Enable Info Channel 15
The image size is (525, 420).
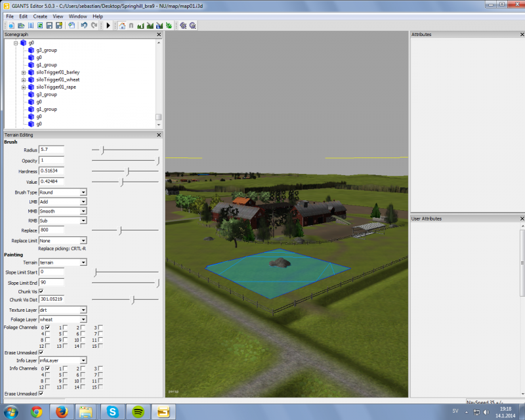[100, 387]
